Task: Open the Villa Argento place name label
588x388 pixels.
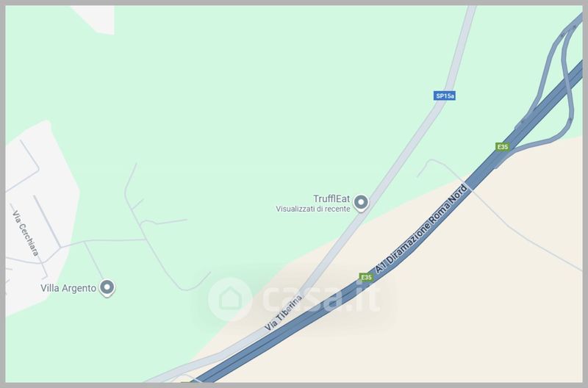Action: (x=68, y=288)
